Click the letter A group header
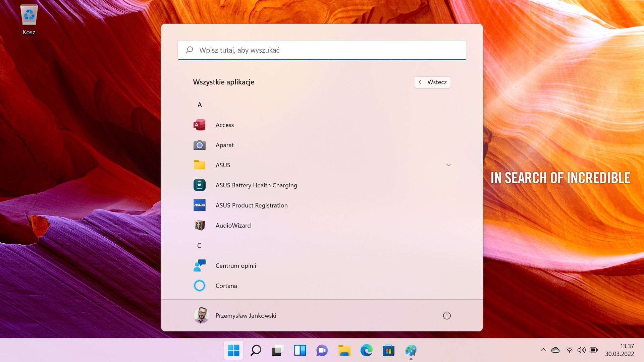The width and height of the screenshot is (644, 362). point(200,105)
